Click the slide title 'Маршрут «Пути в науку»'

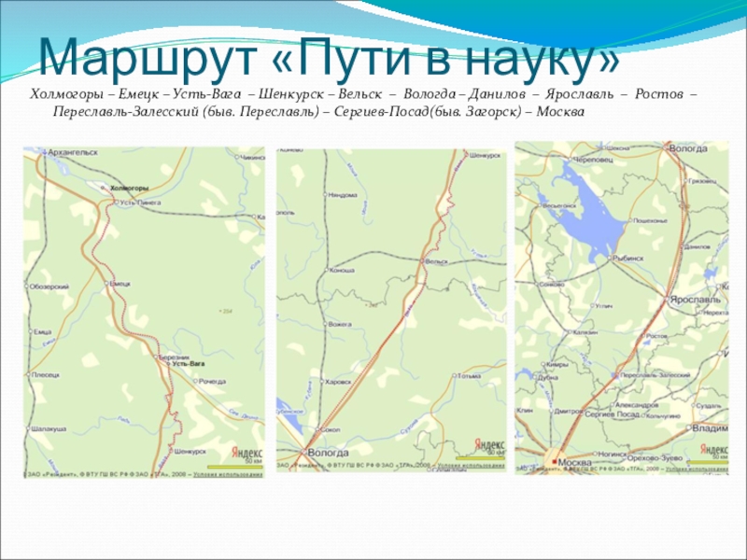329,59
